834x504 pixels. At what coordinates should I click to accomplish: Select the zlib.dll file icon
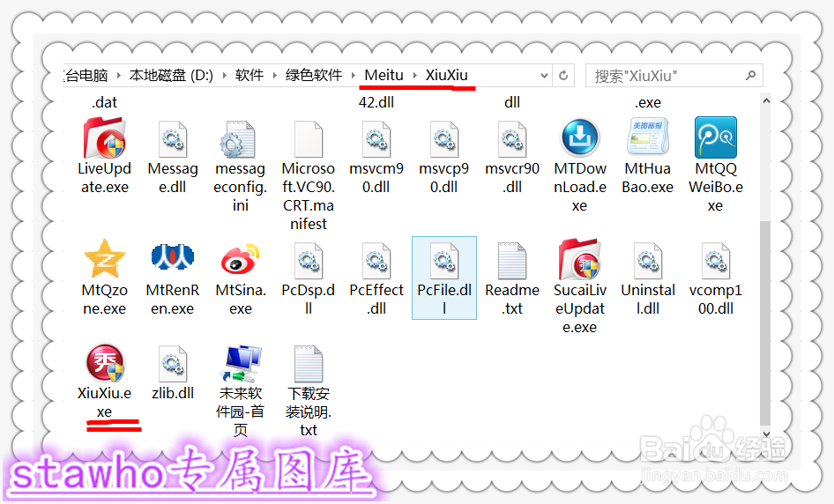173,364
